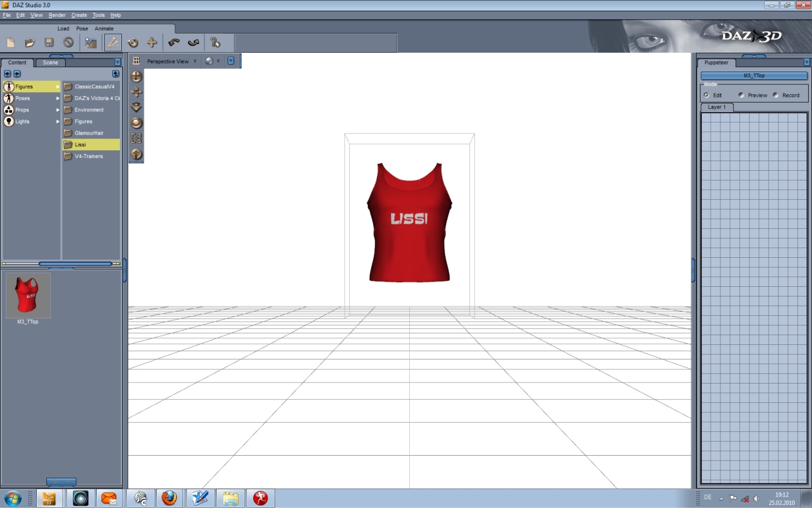This screenshot has width=812, height=508.
Task: Select the Lissi folder
Action: (91, 144)
